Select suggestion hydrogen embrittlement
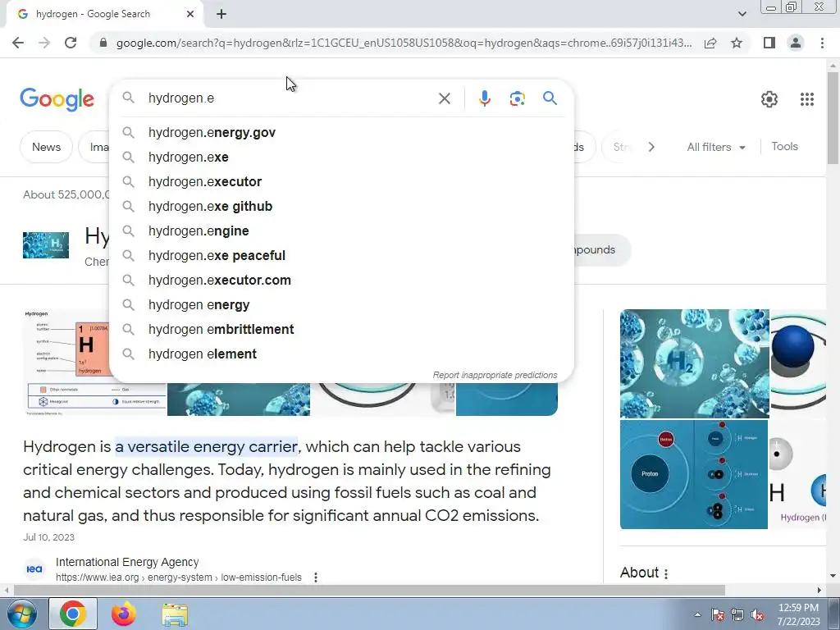Screen dimensions: 840x630 pos(341,330)
